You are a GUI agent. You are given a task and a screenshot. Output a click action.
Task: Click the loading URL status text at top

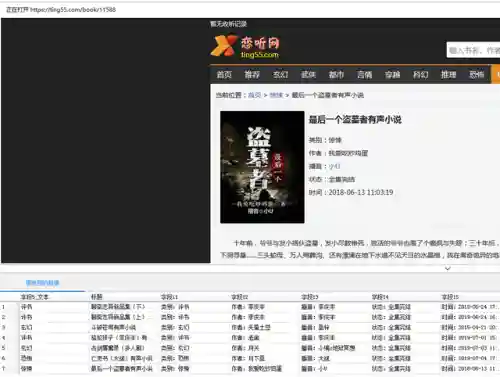61,10
